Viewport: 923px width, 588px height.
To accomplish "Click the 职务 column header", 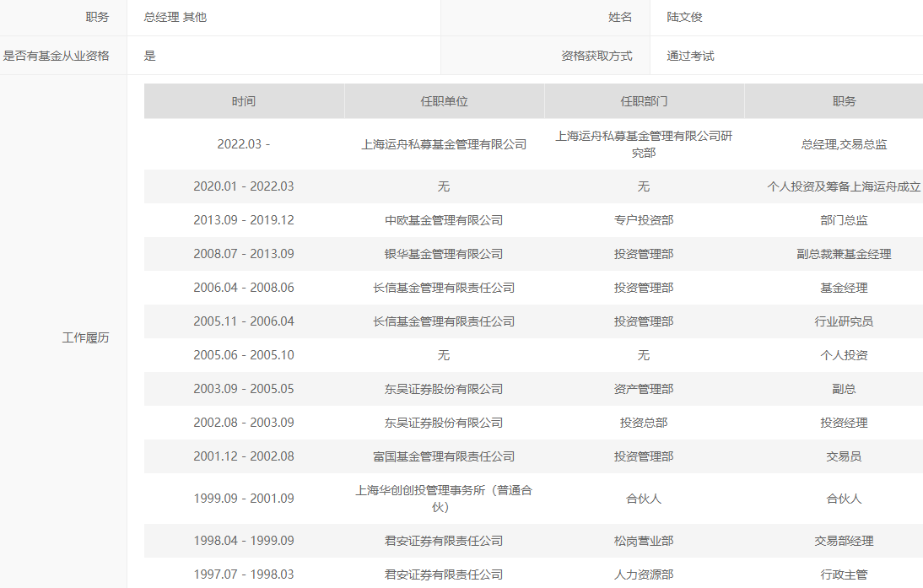I will coord(845,100).
